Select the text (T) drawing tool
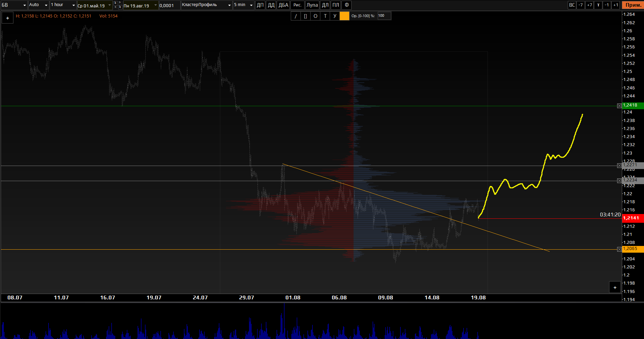The height and width of the screenshot is (339, 644). [x=325, y=16]
